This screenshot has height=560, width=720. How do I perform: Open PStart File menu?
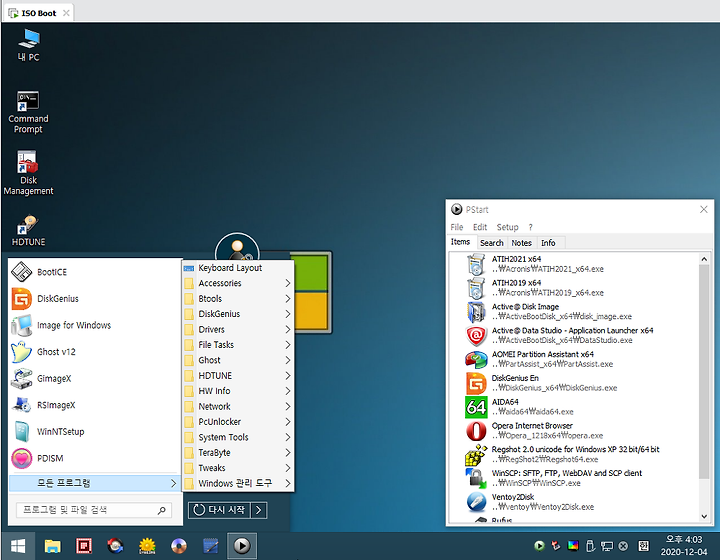point(456,227)
